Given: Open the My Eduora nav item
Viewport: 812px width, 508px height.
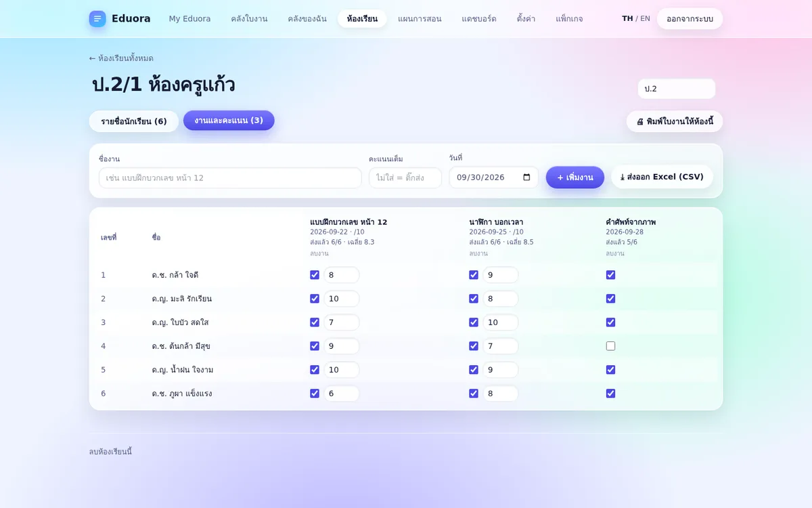Looking at the screenshot, I should 189,19.
